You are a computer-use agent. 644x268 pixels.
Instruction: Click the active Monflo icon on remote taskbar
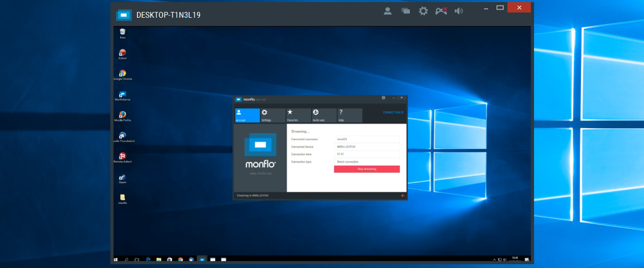[x=202, y=259]
